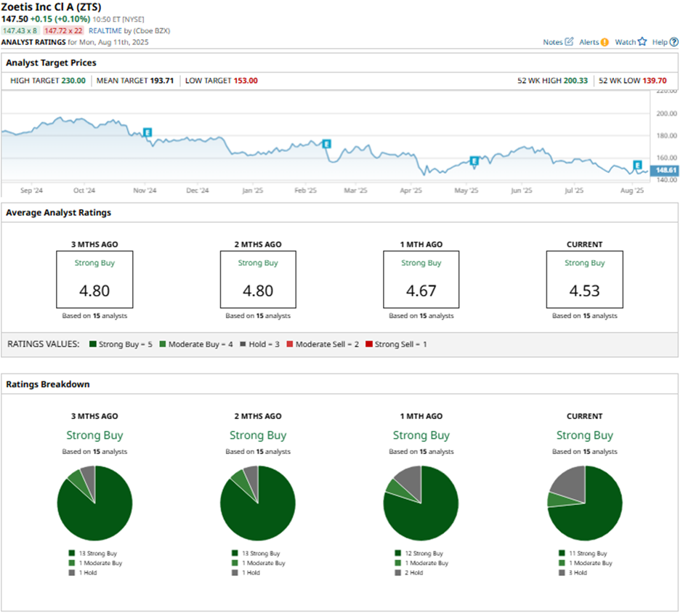Click the HIGH TARGET value 230.00
This screenshot has height=616, width=683.
(73, 81)
